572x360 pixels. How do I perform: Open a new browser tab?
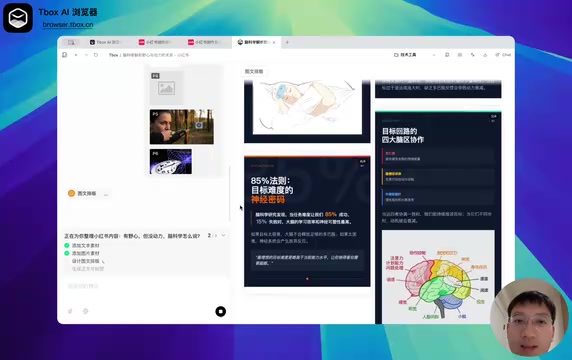287,42
